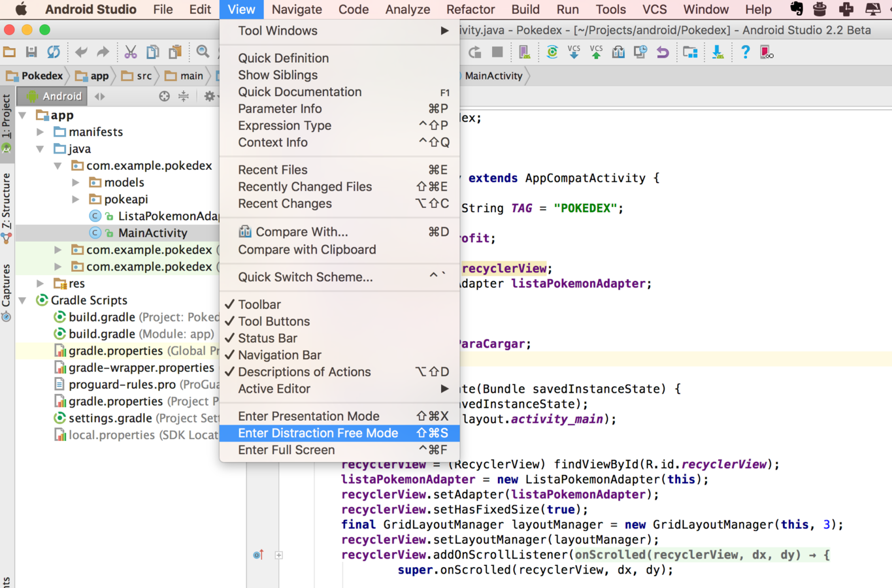Open Recent Files from the View menu

pyautogui.click(x=340, y=170)
